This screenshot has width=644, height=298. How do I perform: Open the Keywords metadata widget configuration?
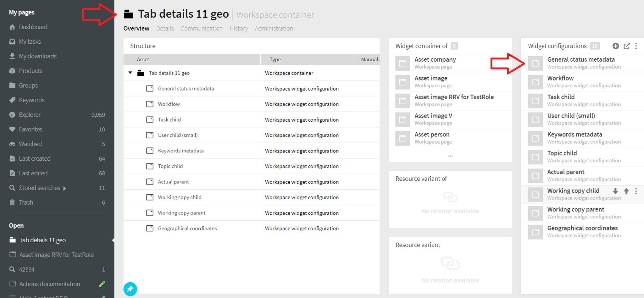(x=574, y=135)
